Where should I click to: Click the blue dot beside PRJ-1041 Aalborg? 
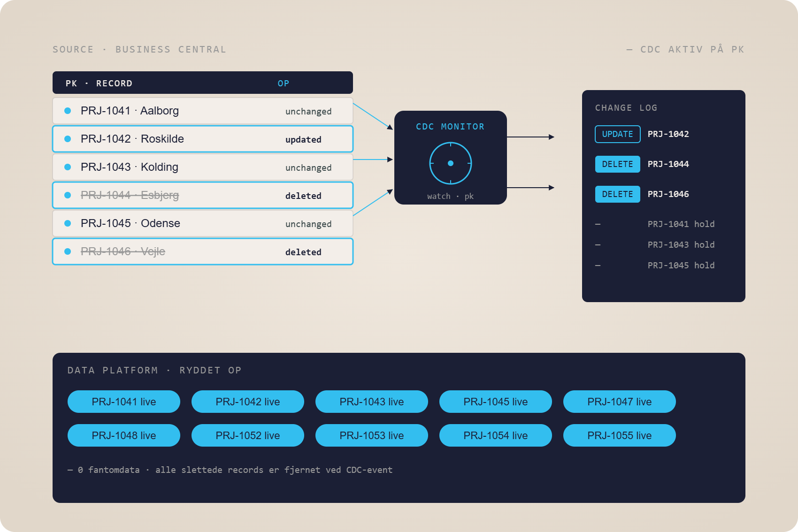pyautogui.click(x=68, y=111)
